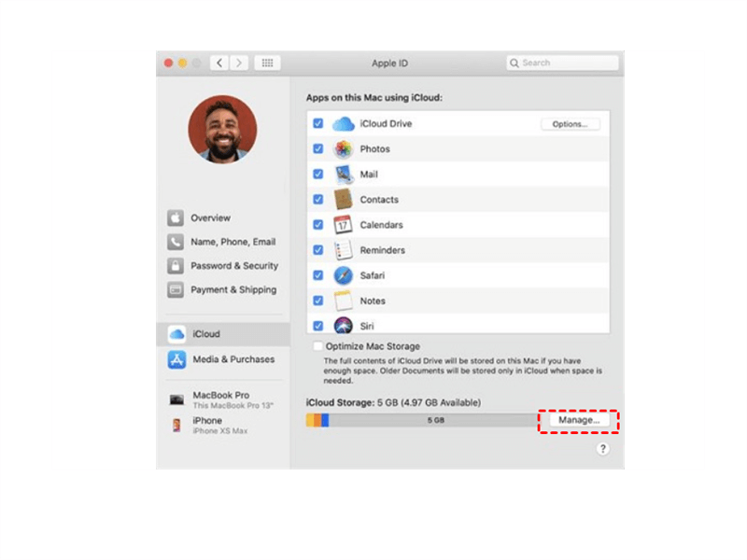Viewport: 747px width, 560px height.
Task: Click the Overview Apple icon in sidebar
Action: pos(176,218)
